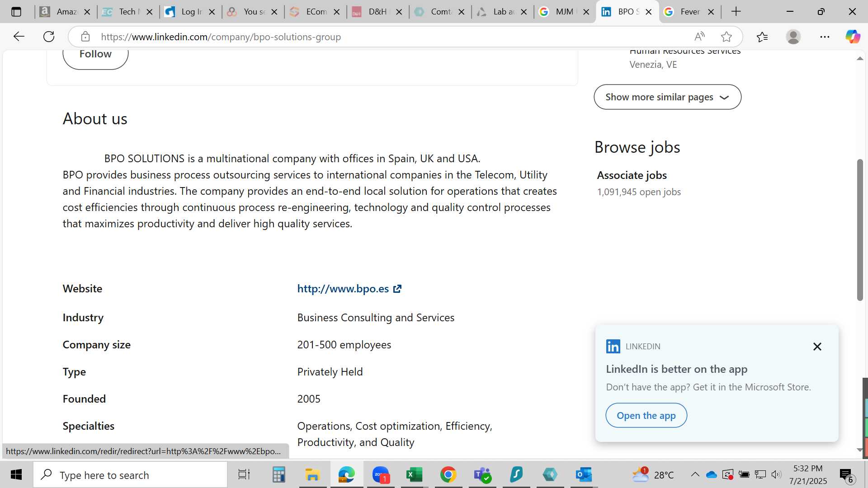Open site information lock icon
This screenshot has width=868, height=488.
tap(85, 37)
